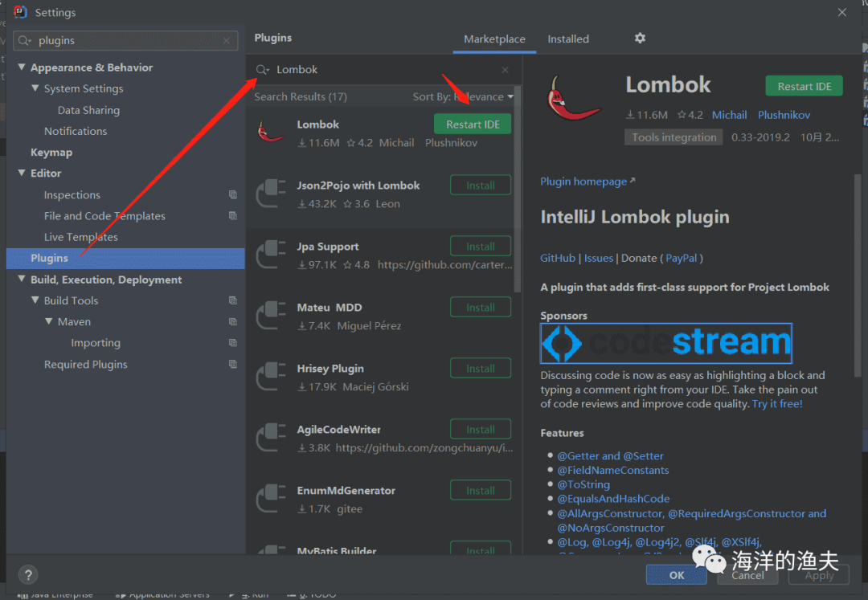Screen dimensions: 868x600
Task: Click the Lombok chili icon in results
Action: pyautogui.click(x=271, y=133)
